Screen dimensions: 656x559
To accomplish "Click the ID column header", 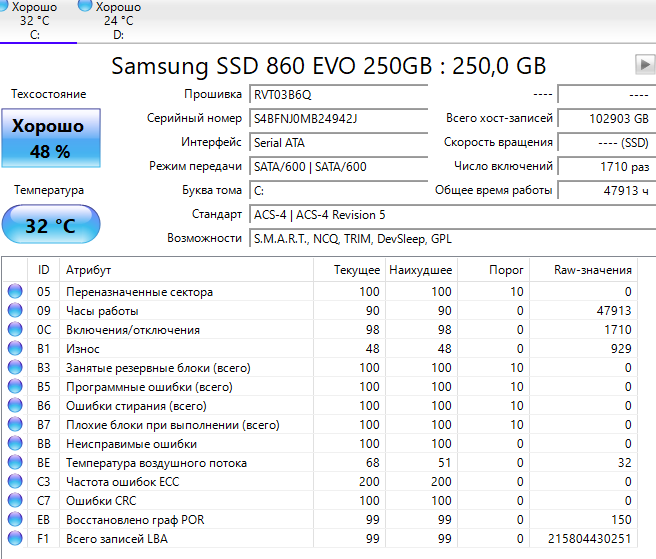I will click(44, 270).
